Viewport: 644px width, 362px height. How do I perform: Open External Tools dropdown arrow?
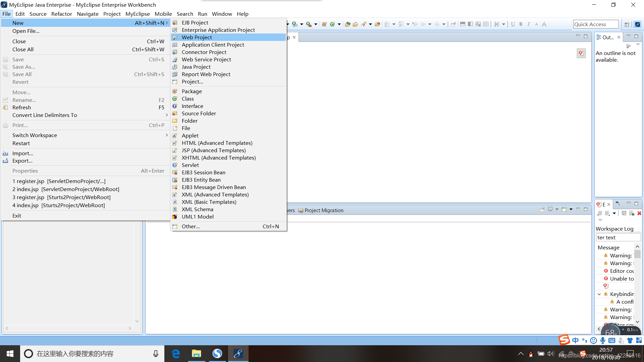coord(316,24)
